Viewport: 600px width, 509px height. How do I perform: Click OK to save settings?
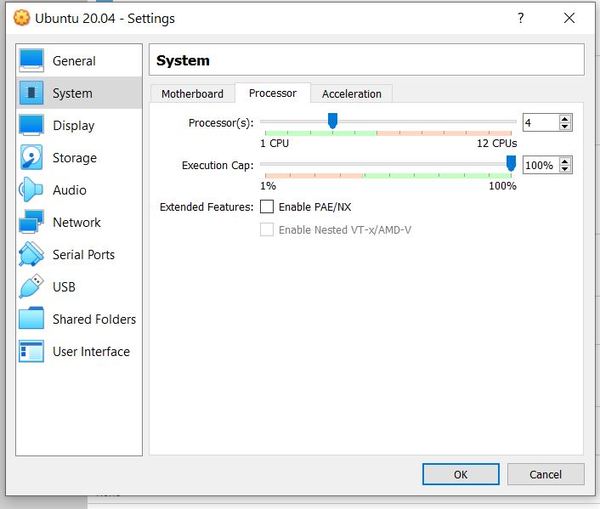point(461,474)
